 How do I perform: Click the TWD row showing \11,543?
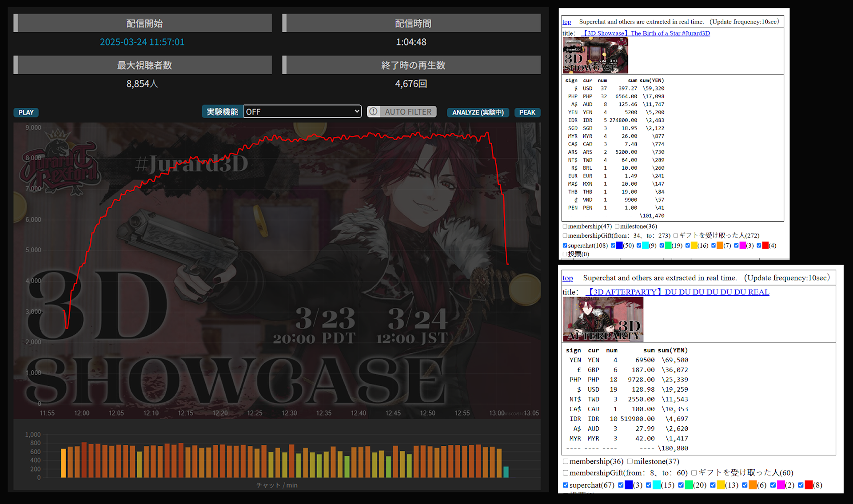point(627,399)
